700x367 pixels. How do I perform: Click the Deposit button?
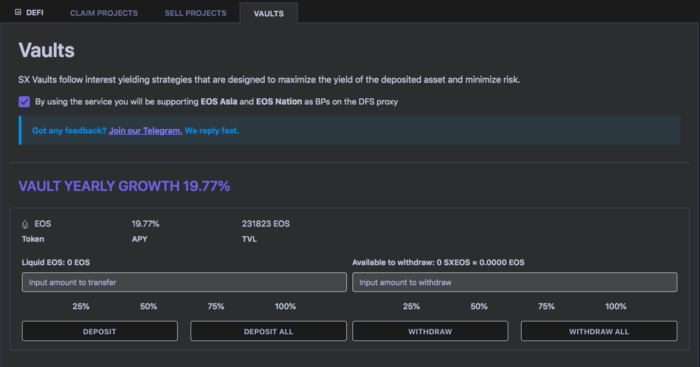click(x=100, y=331)
